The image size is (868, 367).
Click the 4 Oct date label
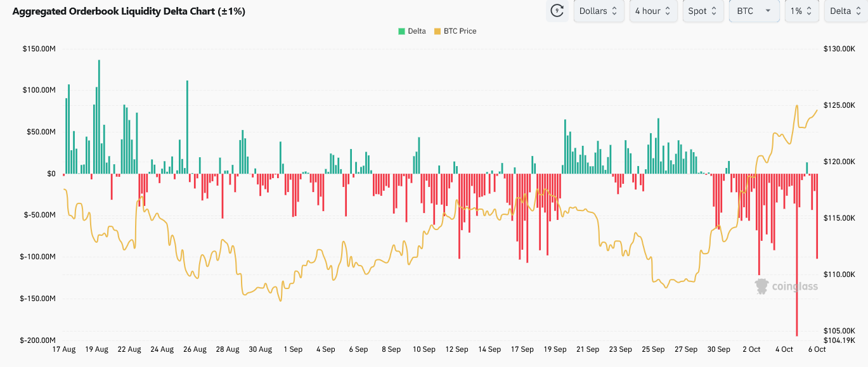click(x=784, y=349)
